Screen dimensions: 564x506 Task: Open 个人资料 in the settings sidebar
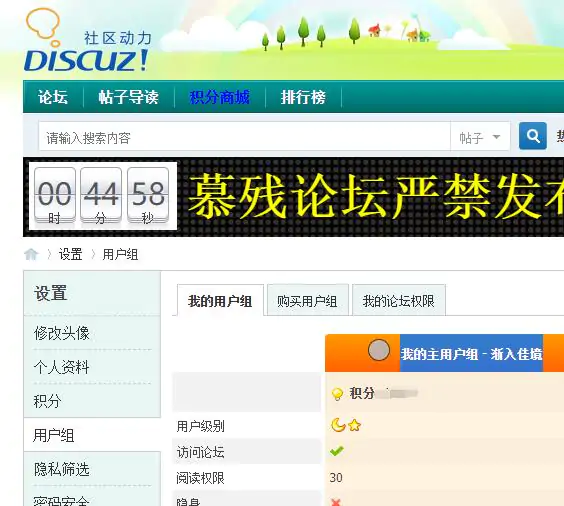click(62, 367)
